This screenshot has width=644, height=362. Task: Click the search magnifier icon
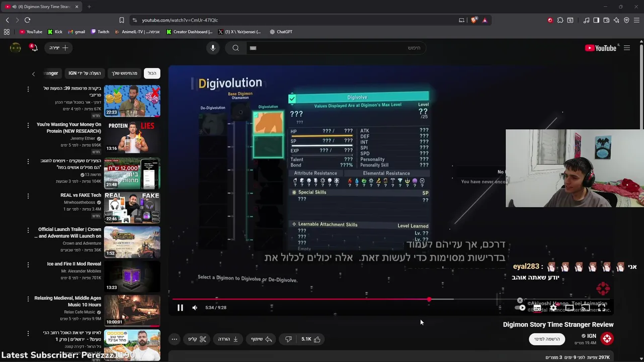pos(235,48)
